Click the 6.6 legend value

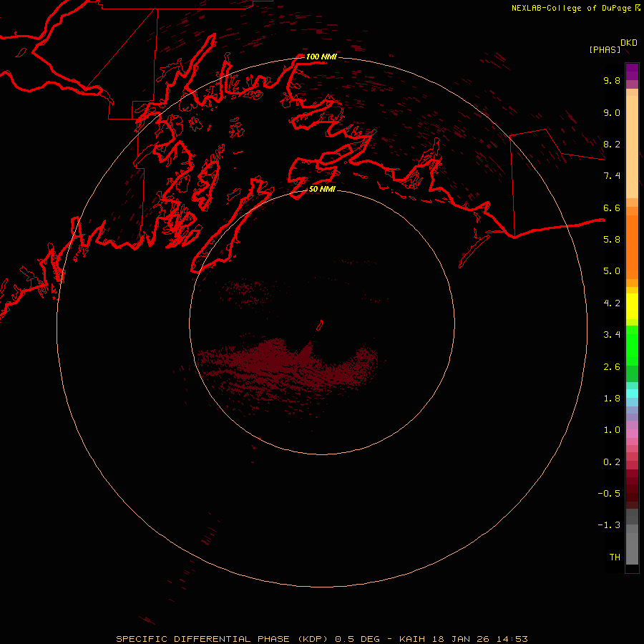(612, 208)
